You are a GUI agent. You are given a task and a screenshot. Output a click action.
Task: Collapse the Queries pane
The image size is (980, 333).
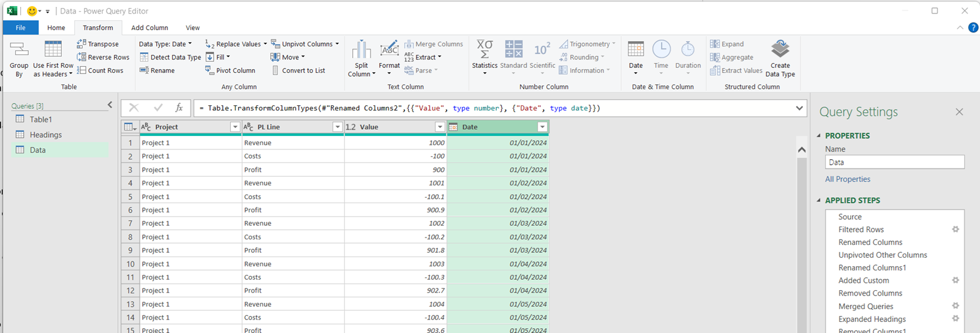[110, 105]
